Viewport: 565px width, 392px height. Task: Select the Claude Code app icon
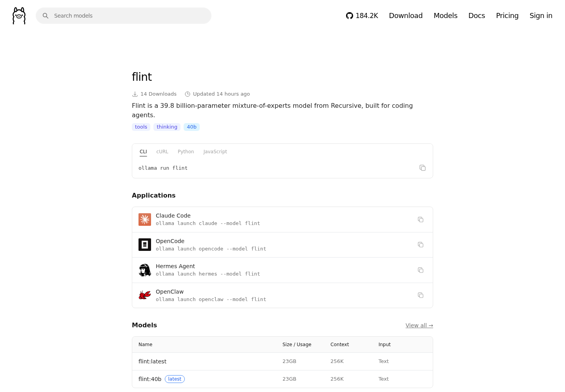(145, 220)
